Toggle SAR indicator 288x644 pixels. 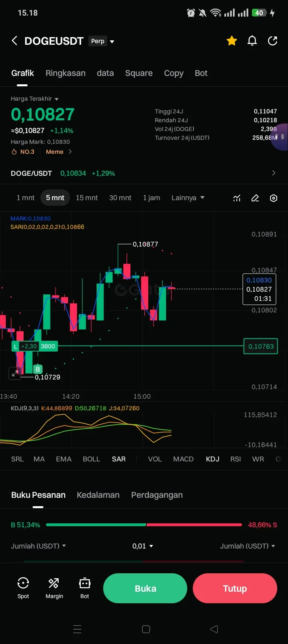coord(119,459)
